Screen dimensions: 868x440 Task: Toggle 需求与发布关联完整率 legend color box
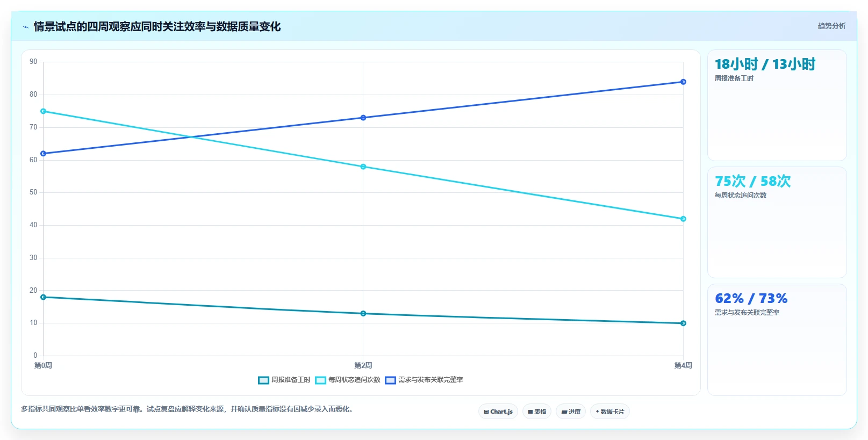click(x=390, y=380)
